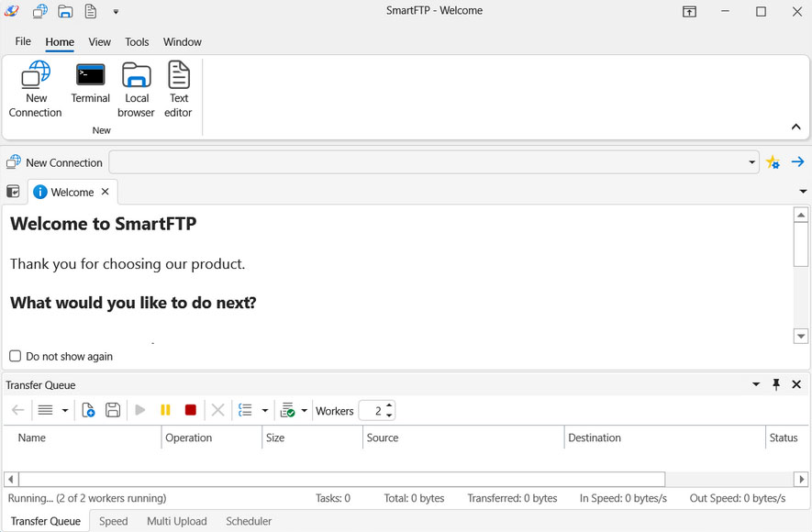Add a new item to the queue

point(88,410)
